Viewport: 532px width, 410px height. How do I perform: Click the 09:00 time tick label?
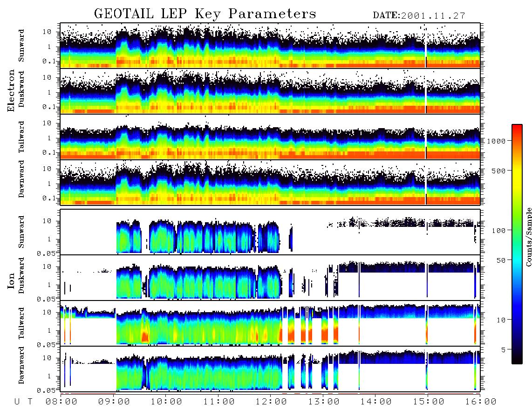click(114, 402)
